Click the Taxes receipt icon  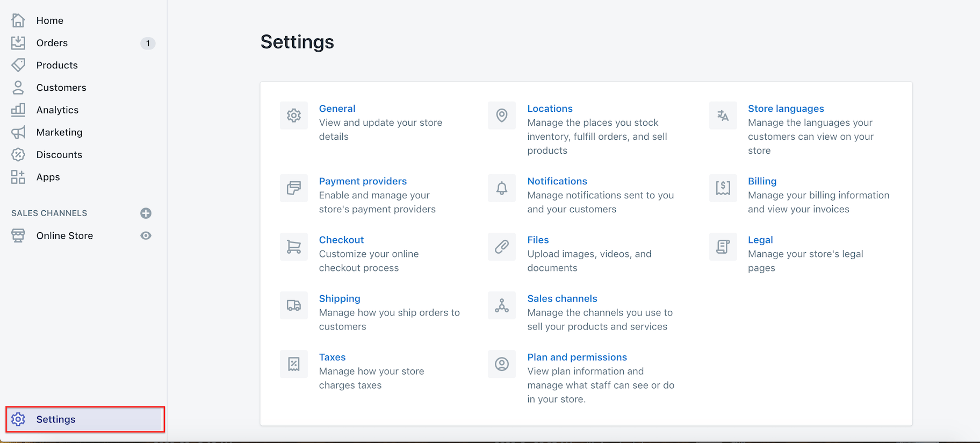click(293, 364)
